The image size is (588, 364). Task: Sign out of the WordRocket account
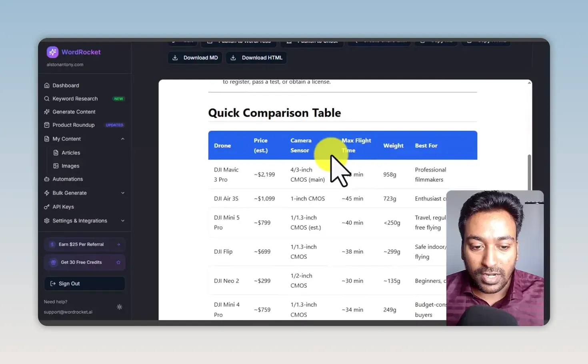click(84, 284)
